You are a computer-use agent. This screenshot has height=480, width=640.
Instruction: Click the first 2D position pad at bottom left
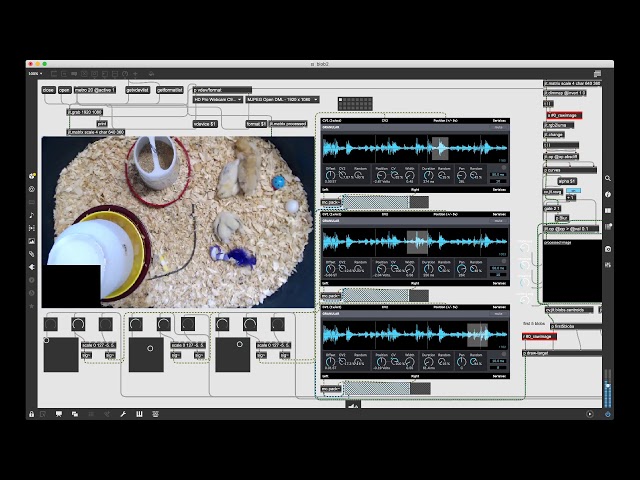pos(61,355)
